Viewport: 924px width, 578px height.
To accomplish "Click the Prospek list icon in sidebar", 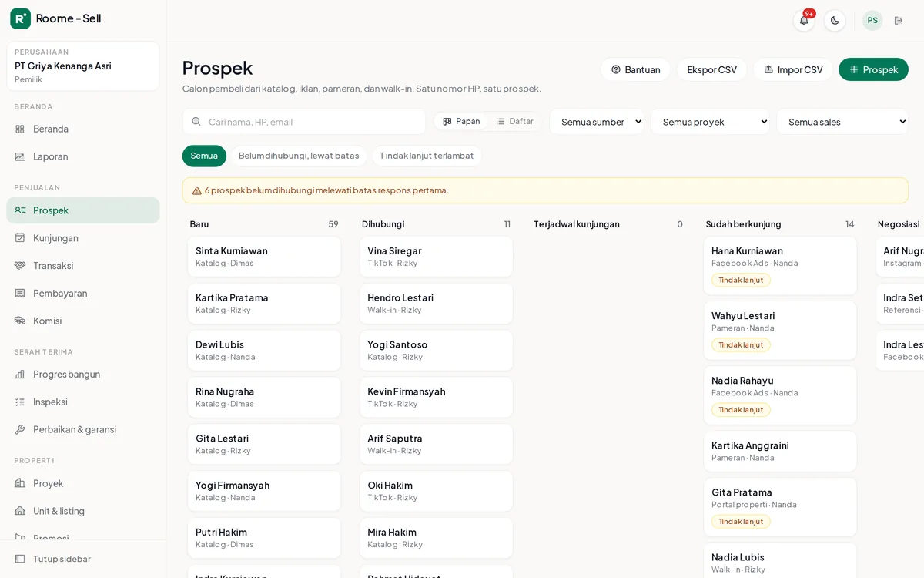I will click(20, 210).
